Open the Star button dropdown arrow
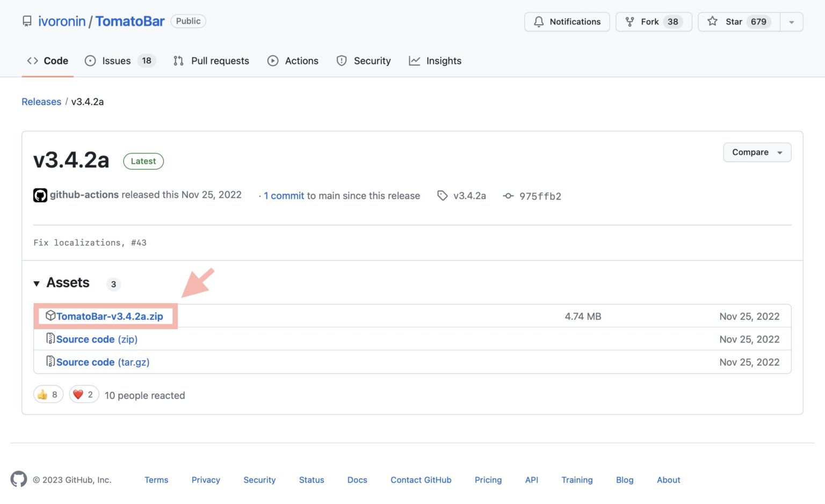Viewport: 825px width, 504px height. (792, 21)
